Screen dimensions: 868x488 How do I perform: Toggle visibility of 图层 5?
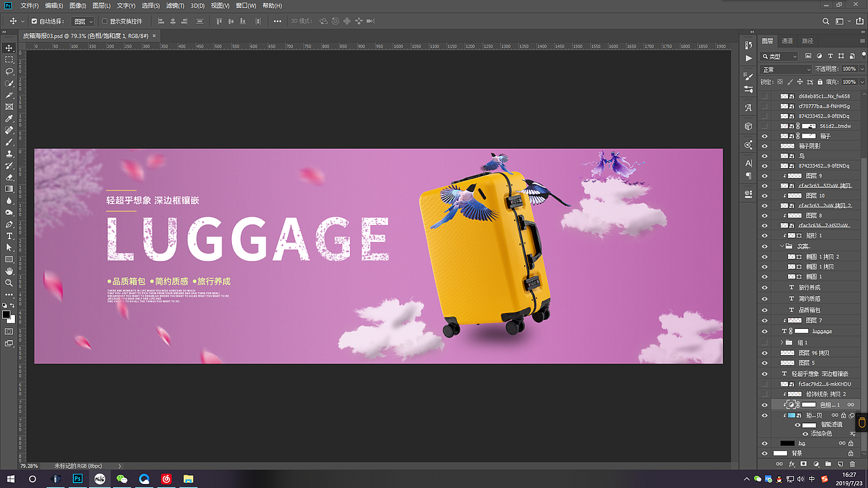765,363
